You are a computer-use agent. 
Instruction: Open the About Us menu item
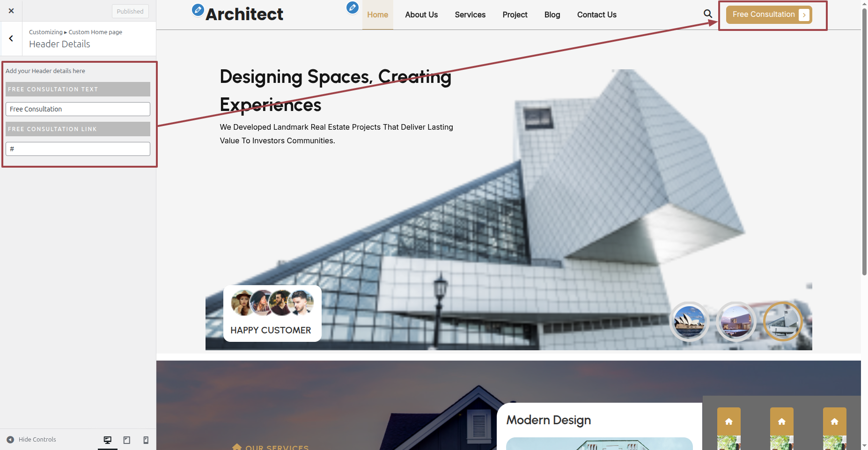tap(421, 15)
